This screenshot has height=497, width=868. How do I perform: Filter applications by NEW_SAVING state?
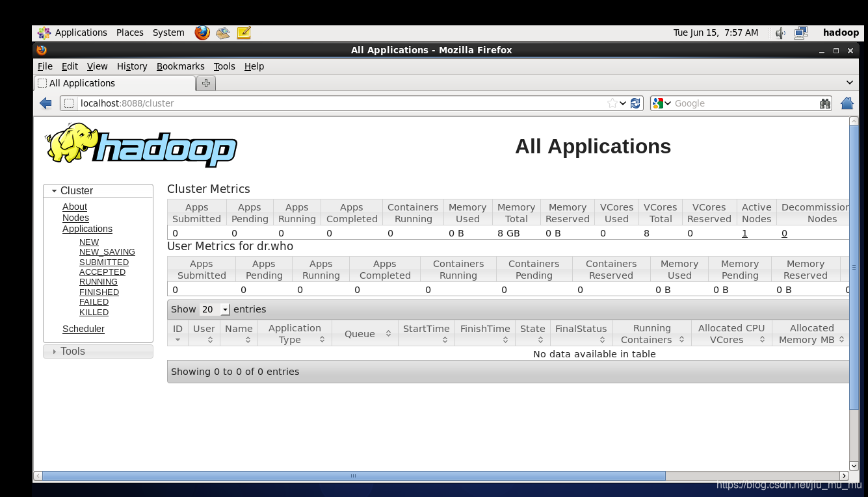(107, 252)
